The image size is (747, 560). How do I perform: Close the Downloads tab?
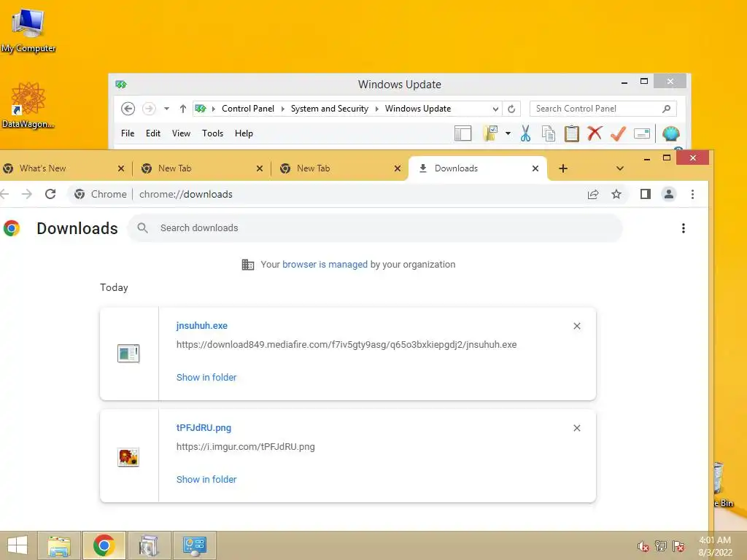tap(535, 168)
